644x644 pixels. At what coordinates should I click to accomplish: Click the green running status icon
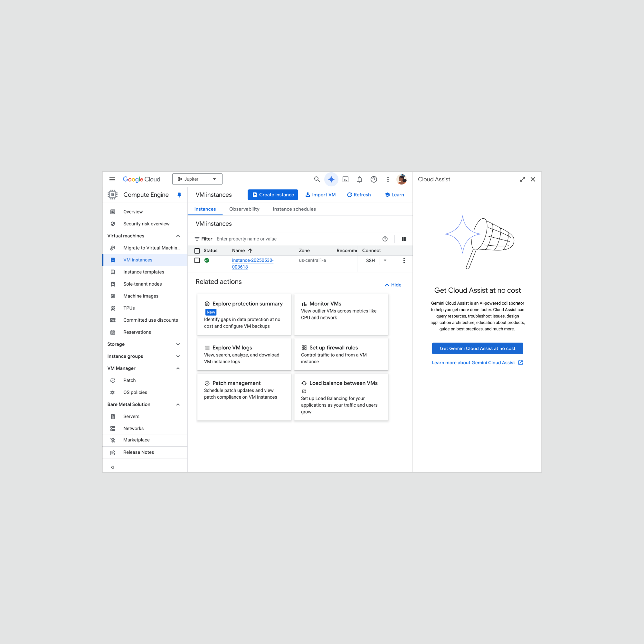click(207, 260)
